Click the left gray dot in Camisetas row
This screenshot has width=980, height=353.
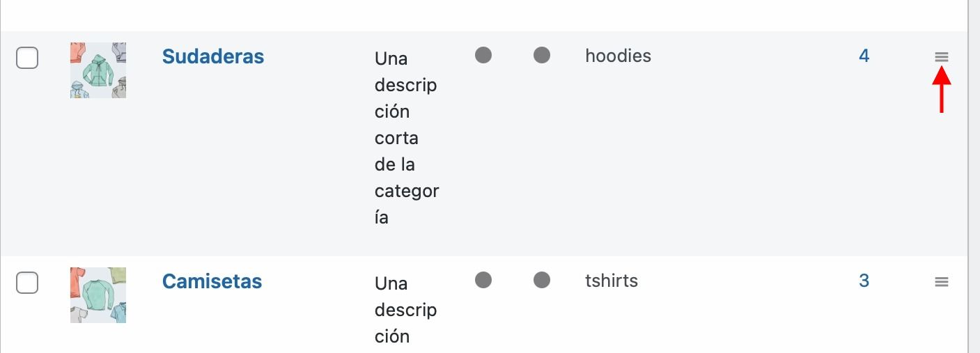click(483, 280)
